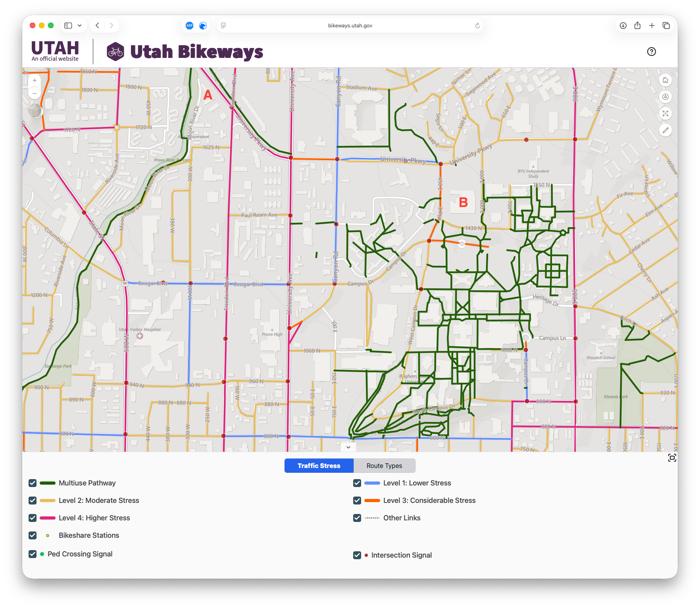This screenshot has width=700, height=608.
Task: Collapse the legend panel using the chevron
Action: pyautogui.click(x=348, y=447)
